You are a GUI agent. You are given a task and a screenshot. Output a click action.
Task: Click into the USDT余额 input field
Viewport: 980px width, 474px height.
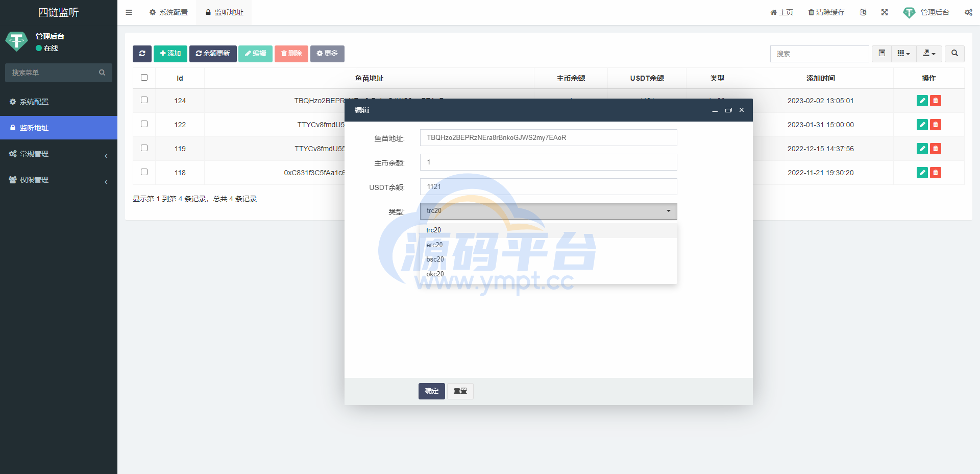click(x=548, y=187)
